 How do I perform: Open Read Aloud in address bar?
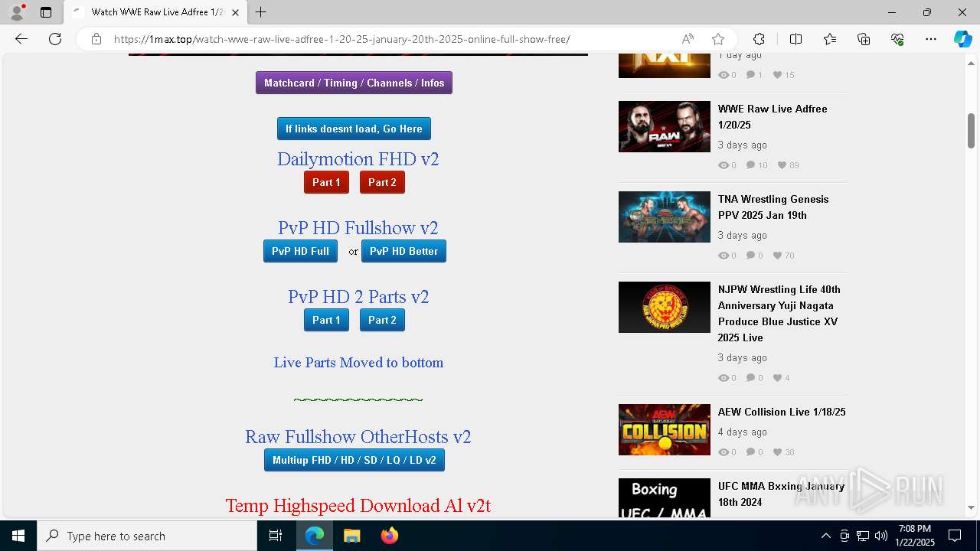point(688,39)
